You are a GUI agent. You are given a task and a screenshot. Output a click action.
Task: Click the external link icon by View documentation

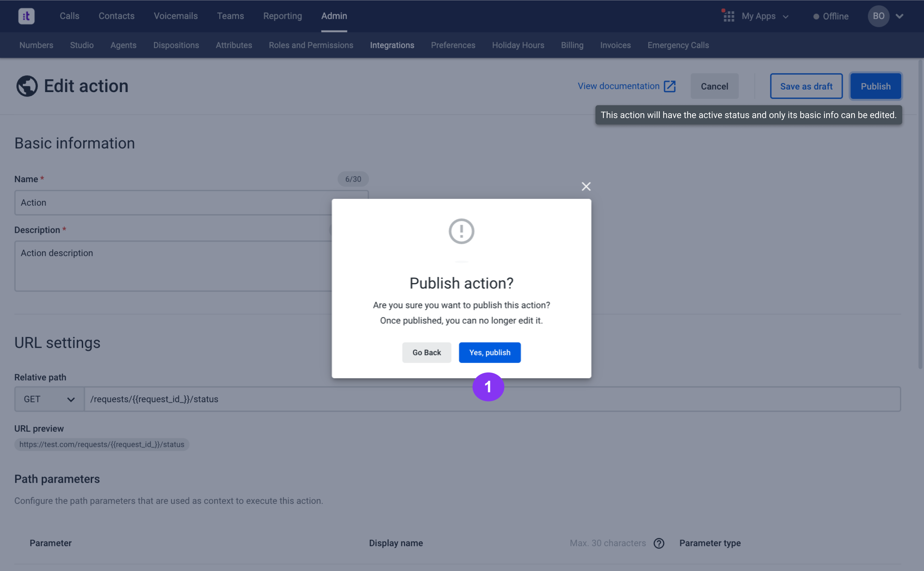[x=670, y=86]
